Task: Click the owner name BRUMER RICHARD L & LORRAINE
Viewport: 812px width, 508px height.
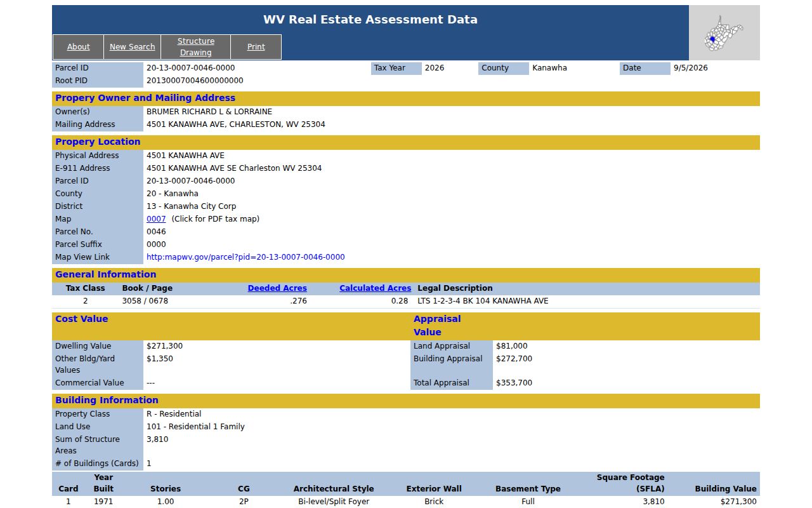Action: [209, 112]
